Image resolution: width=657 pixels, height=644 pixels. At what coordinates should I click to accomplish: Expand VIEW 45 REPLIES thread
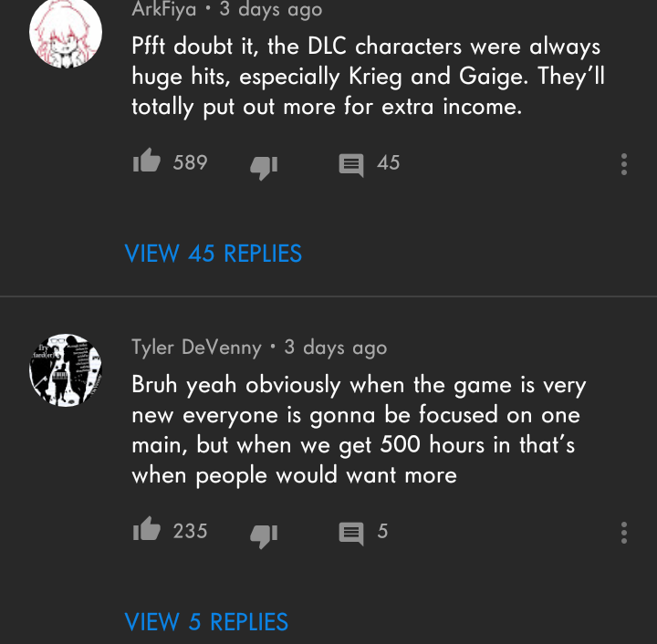[x=214, y=254]
